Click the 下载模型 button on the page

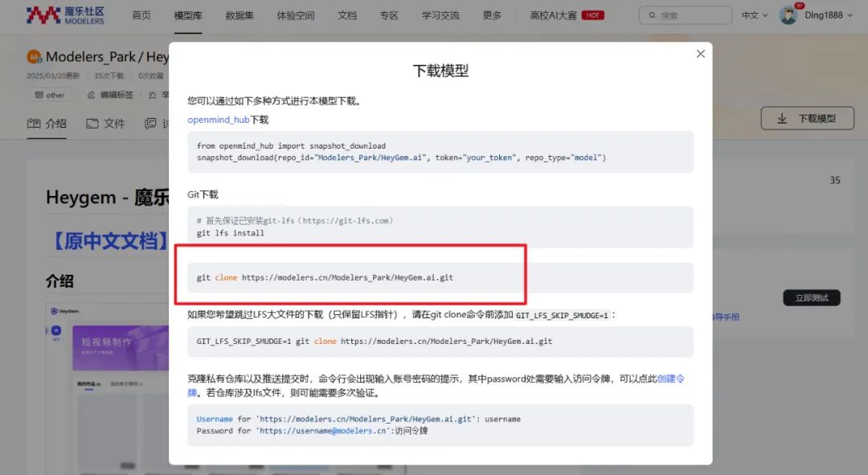tap(807, 118)
